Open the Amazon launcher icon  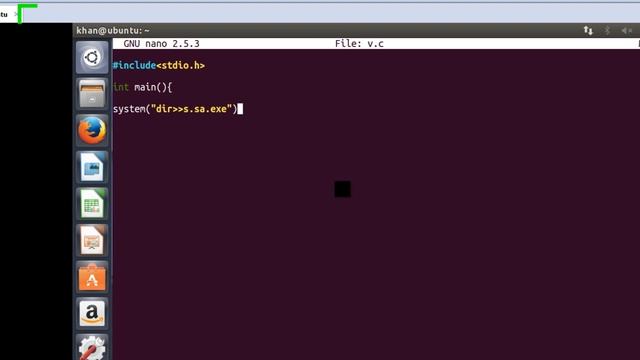pos(92,313)
